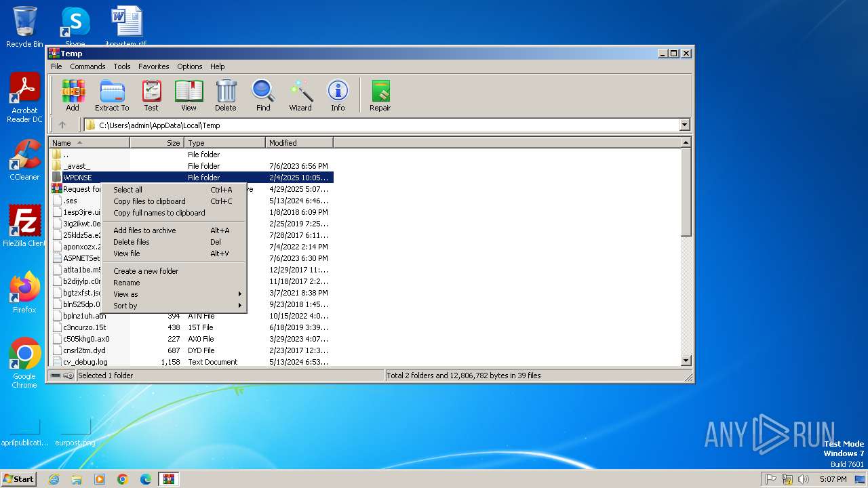Sort by Modified column header
Viewport: 868px width, 488px height.
[299, 143]
